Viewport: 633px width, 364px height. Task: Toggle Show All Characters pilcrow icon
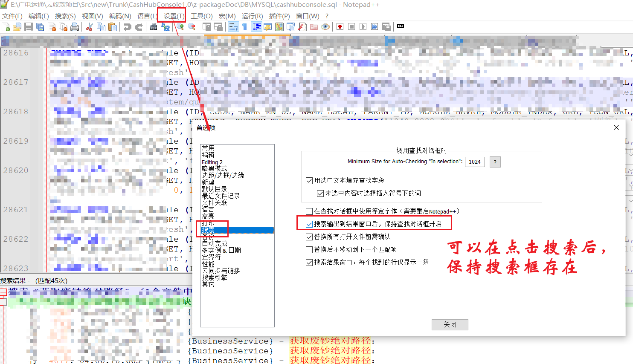(x=244, y=27)
